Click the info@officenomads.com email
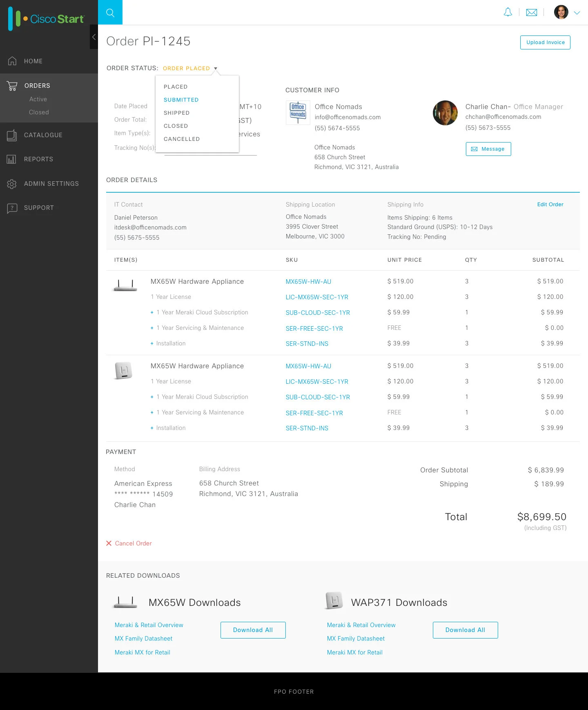The image size is (588, 710). coord(347,118)
